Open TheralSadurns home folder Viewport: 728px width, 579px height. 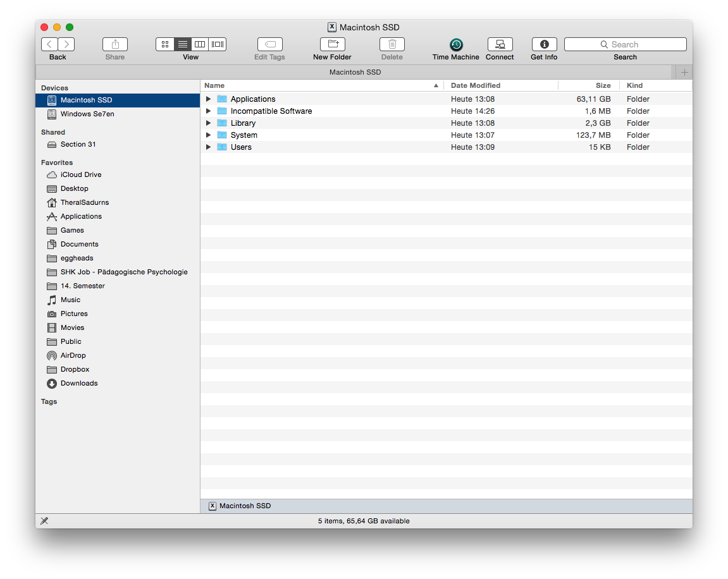point(118,203)
